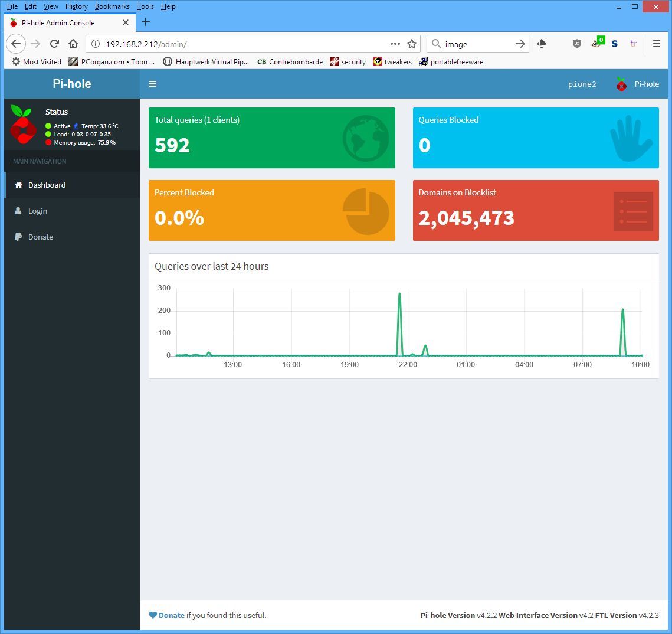Screen dimensions: 672x634
Task: Toggle the sidebar hamburger menu
Action: tap(152, 84)
